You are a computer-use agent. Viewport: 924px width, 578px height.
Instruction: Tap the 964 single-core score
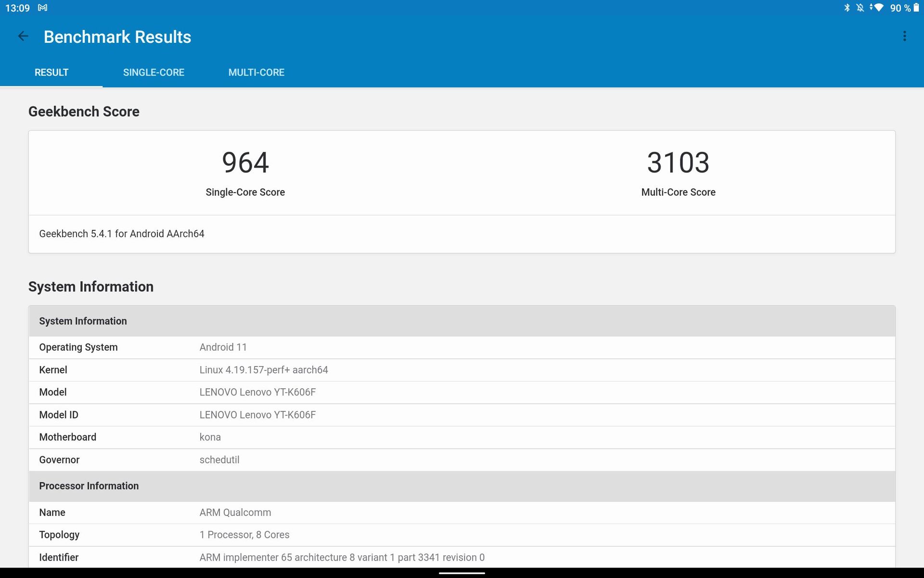tap(245, 163)
